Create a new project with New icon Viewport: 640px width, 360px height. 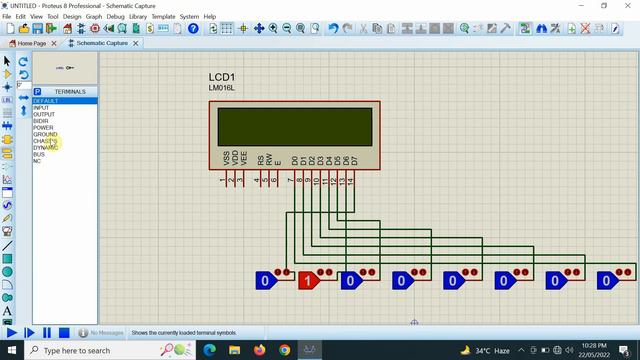(x=10, y=28)
